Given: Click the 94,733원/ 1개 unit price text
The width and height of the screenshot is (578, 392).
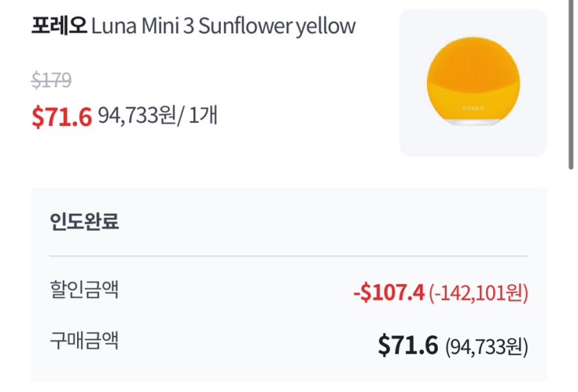Looking at the screenshot, I should coord(158,117).
